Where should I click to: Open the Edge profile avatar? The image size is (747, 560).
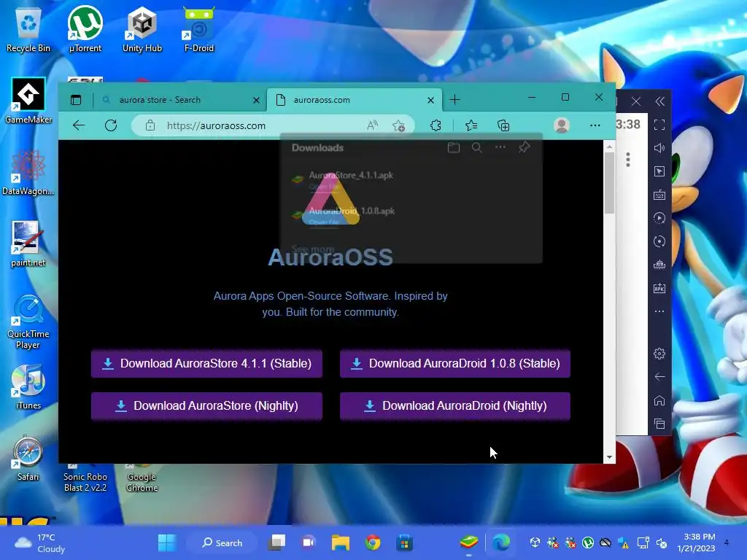pos(562,125)
